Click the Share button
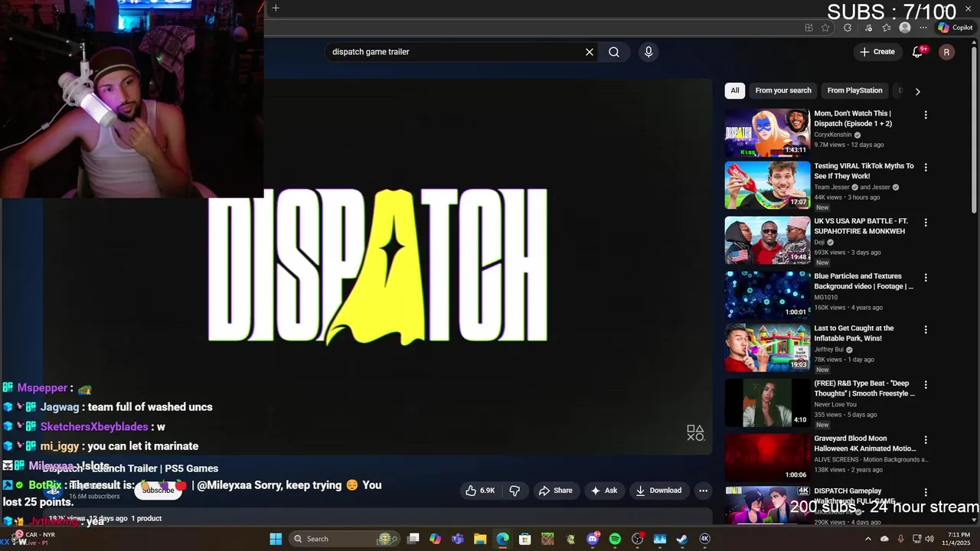980x551 pixels. click(x=556, y=491)
